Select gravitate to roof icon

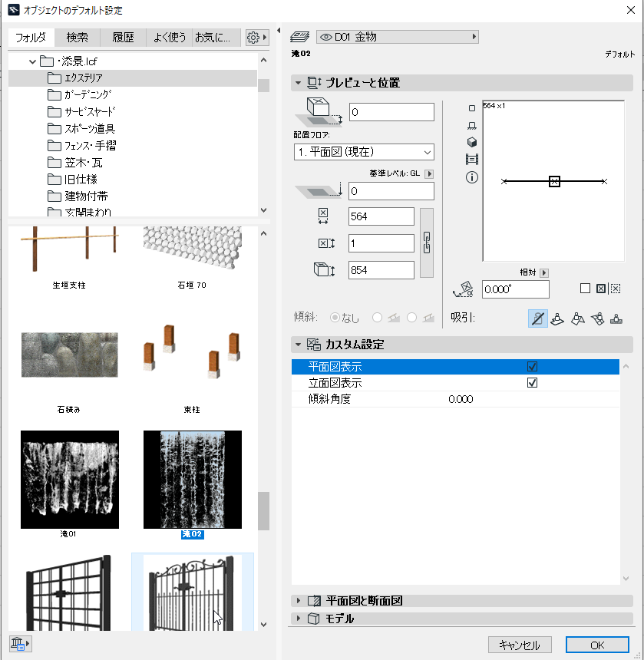coord(577,319)
